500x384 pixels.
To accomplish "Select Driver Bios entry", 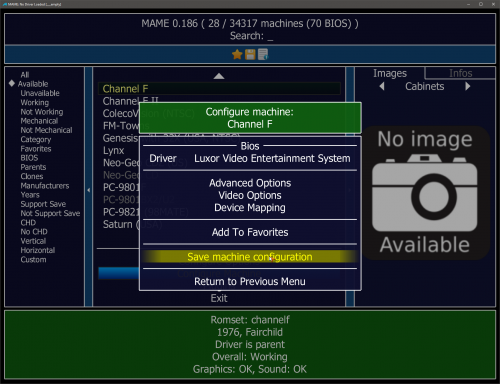I will point(250,158).
